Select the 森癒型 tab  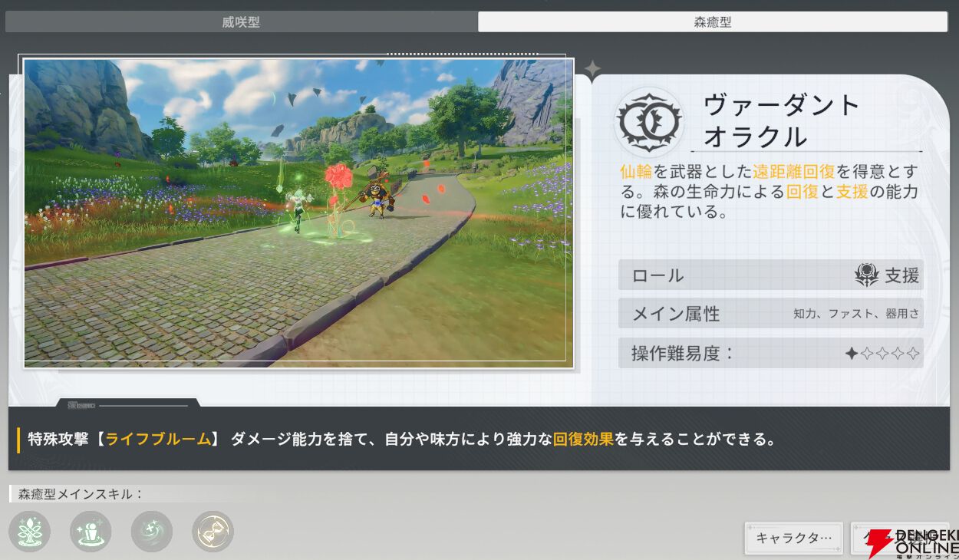712,22
